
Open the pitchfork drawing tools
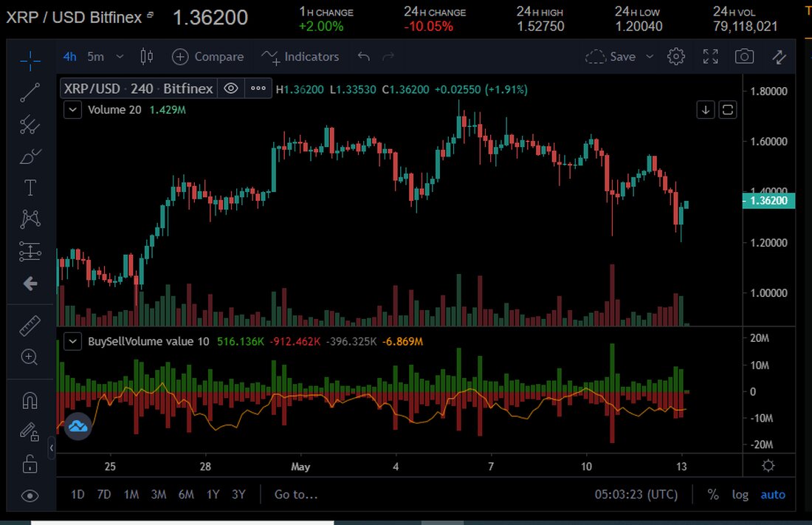point(30,124)
